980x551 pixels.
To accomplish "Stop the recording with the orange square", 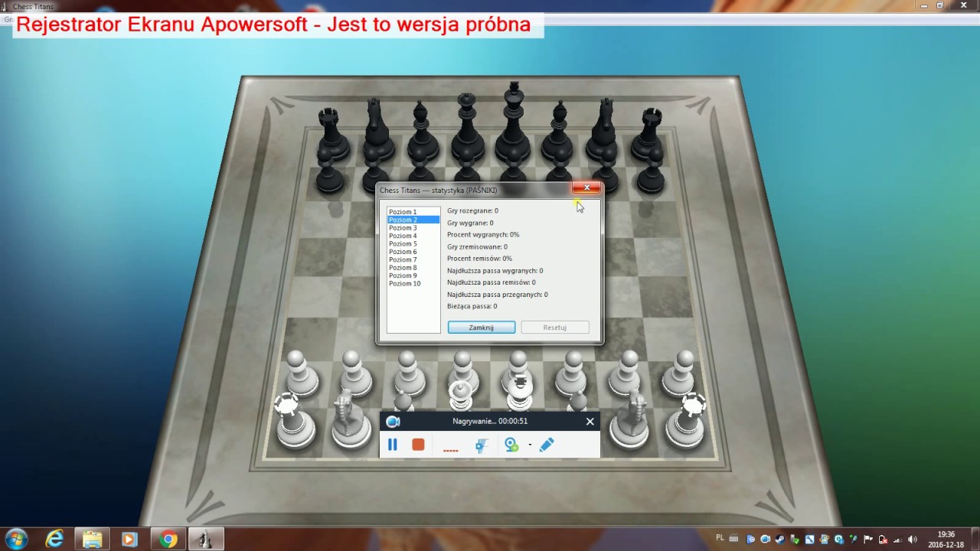I will (x=418, y=445).
